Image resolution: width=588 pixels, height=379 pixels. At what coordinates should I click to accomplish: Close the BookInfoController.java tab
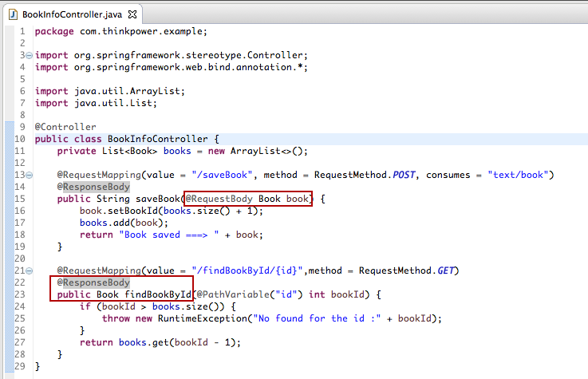pyautogui.click(x=132, y=14)
